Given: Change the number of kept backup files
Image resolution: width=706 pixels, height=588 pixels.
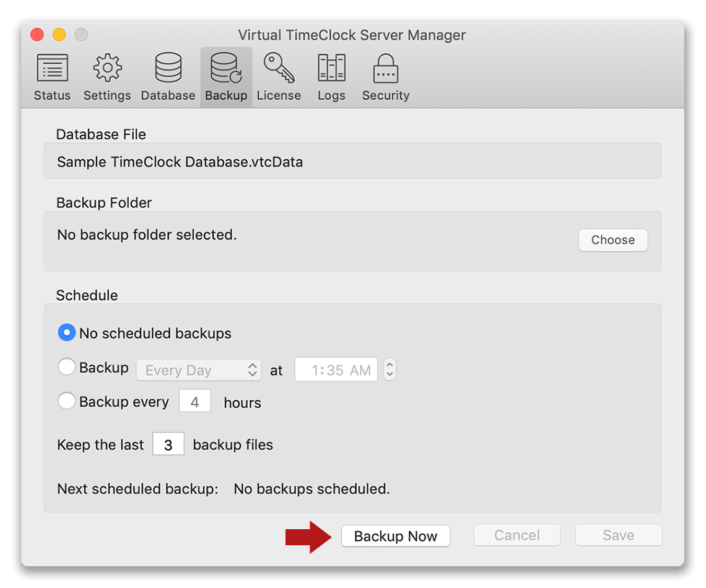Looking at the screenshot, I should pyautogui.click(x=168, y=443).
